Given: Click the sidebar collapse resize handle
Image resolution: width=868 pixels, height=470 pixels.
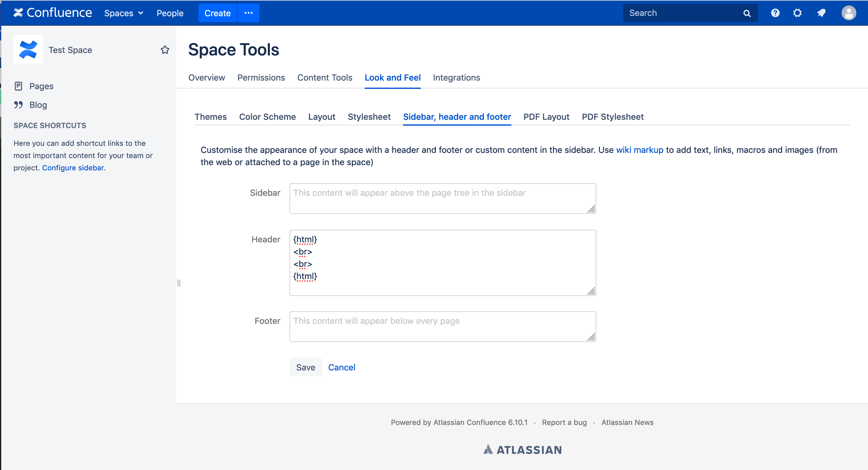Looking at the screenshot, I should [x=179, y=283].
